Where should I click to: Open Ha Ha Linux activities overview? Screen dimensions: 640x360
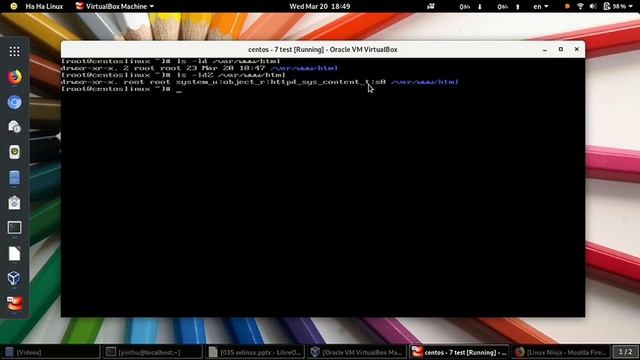(44, 7)
